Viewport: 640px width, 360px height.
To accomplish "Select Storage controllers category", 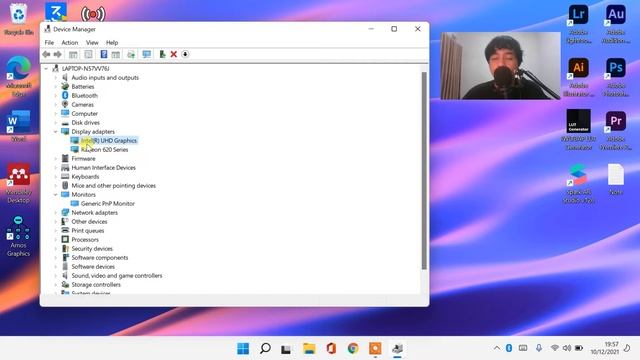I will 96,284.
